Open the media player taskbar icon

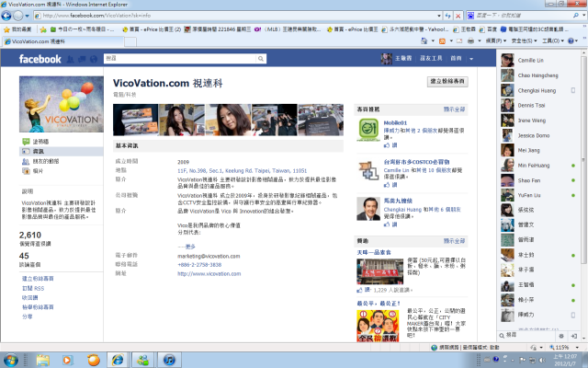pyautogui.click(x=67, y=361)
